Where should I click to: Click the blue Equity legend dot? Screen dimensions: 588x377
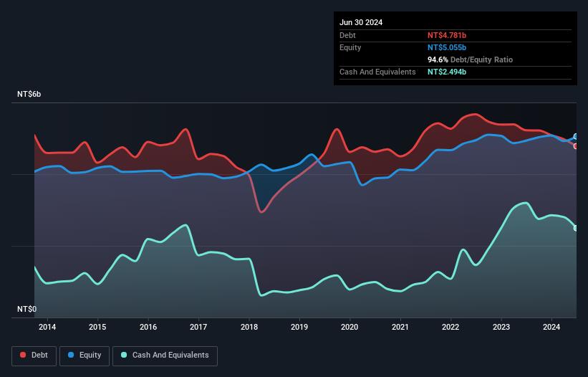71,355
